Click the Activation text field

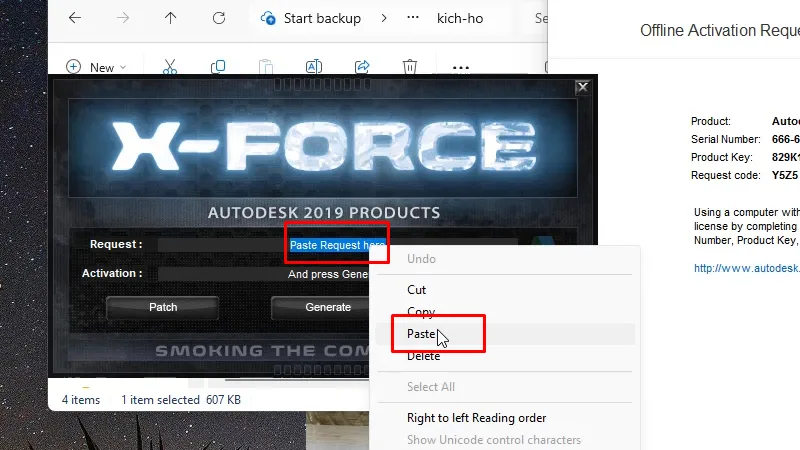pyautogui.click(x=220, y=274)
